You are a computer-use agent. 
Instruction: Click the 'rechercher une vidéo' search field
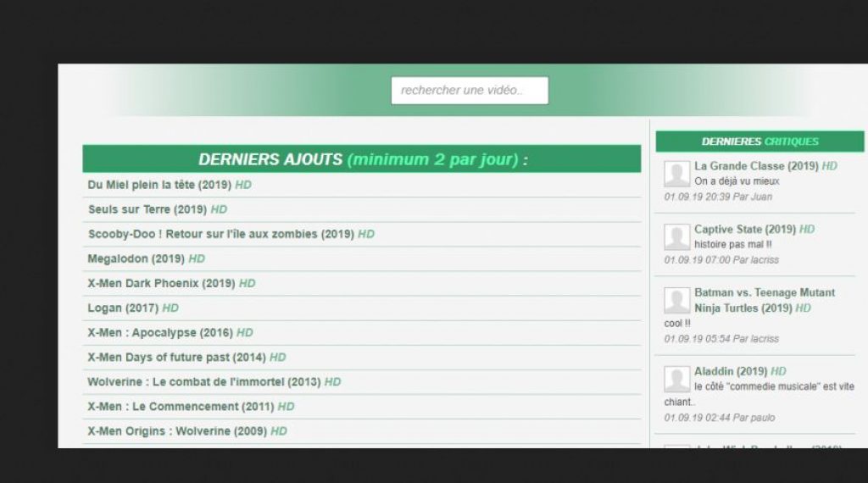[469, 91]
